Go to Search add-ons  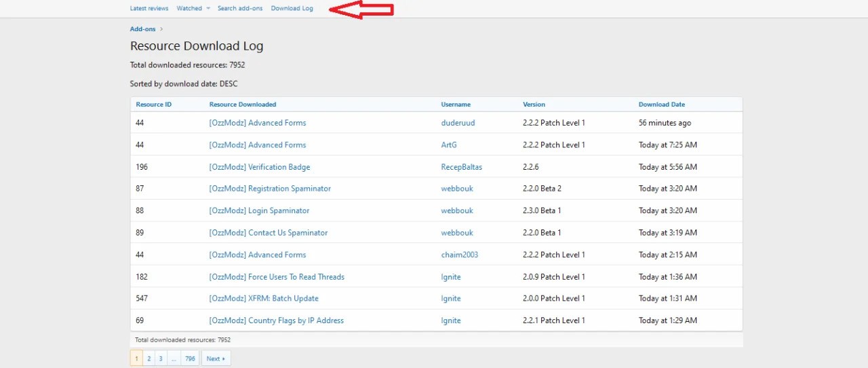point(240,8)
